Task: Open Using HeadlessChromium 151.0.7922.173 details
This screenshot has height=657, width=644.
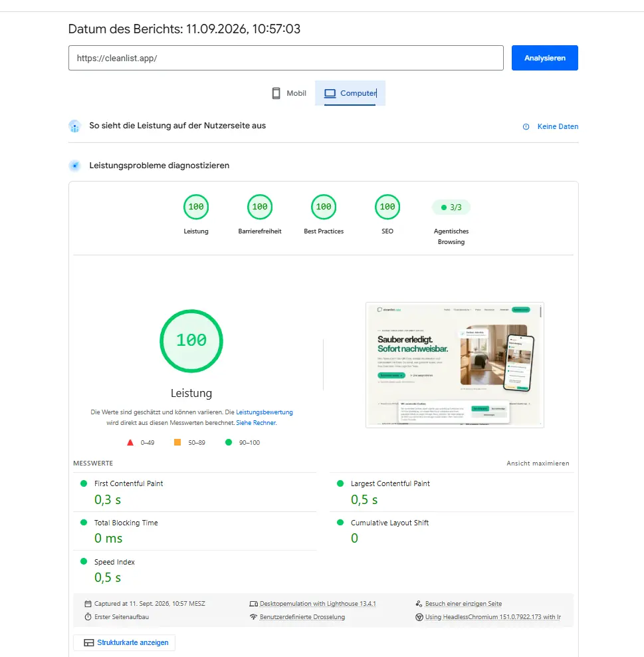Action: coord(493,617)
